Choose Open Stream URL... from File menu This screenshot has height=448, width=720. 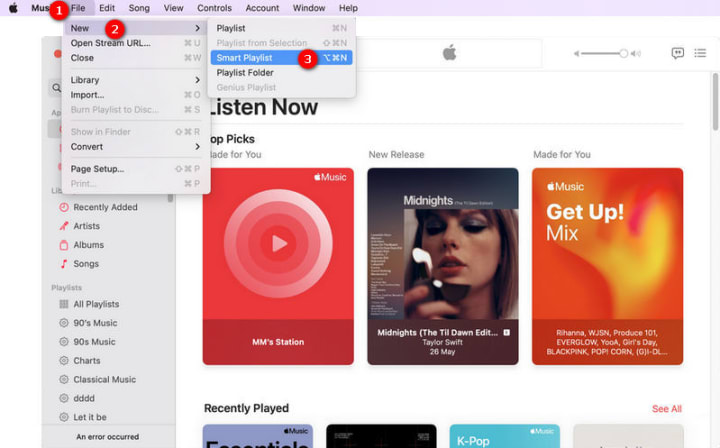(x=136, y=43)
